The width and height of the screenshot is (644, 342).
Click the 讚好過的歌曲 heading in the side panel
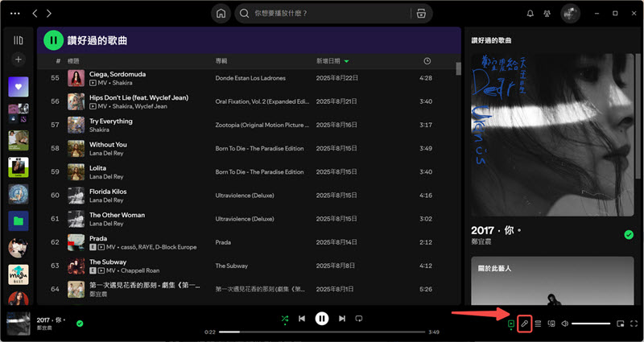coord(491,41)
